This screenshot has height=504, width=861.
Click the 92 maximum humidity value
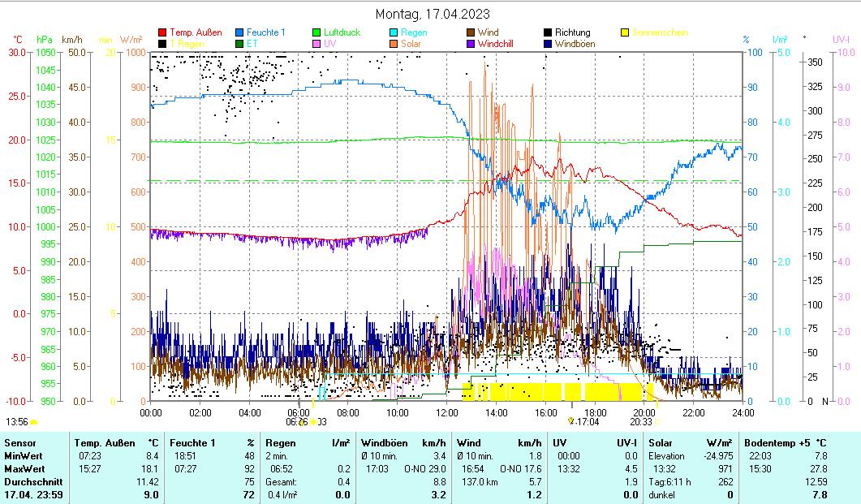point(249,469)
